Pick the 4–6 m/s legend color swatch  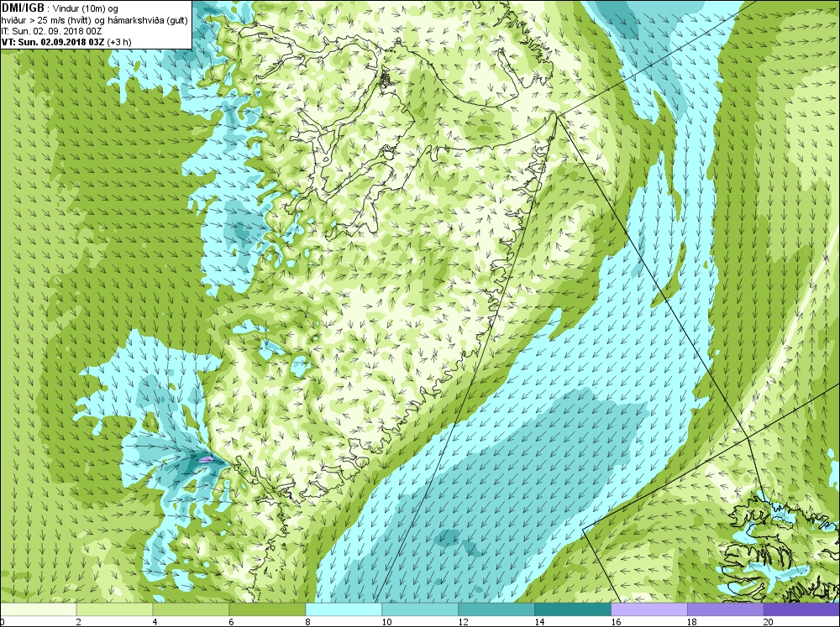[x=191, y=609]
